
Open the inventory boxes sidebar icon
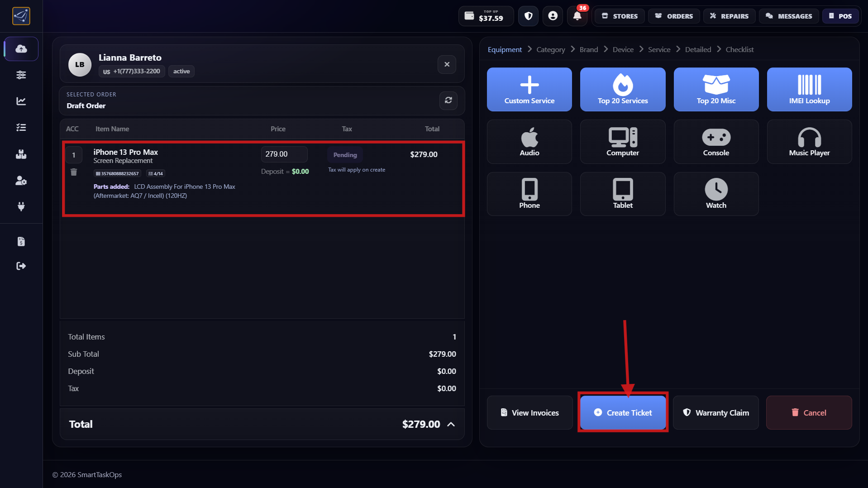21,154
